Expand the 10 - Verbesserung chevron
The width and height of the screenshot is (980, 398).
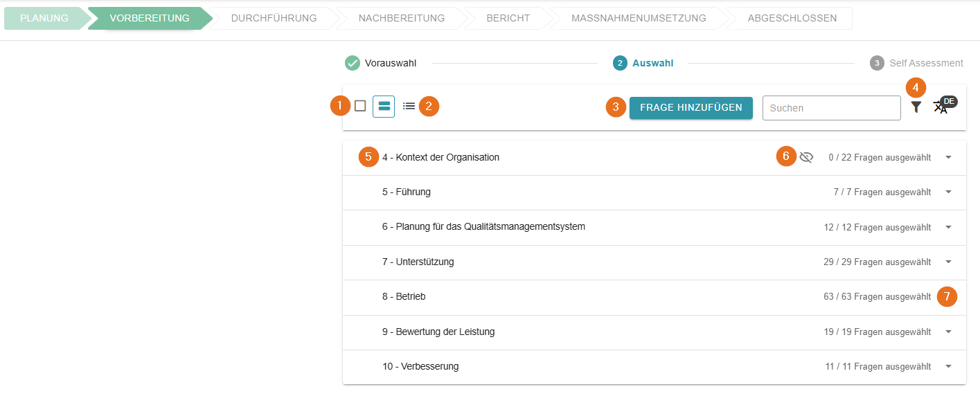coord(948,366)
